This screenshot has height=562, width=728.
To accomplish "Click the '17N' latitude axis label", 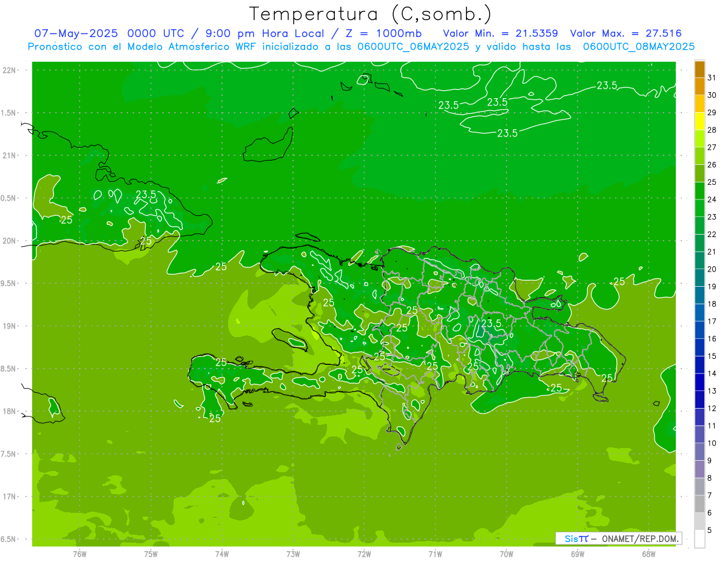I will coord(9,497).
